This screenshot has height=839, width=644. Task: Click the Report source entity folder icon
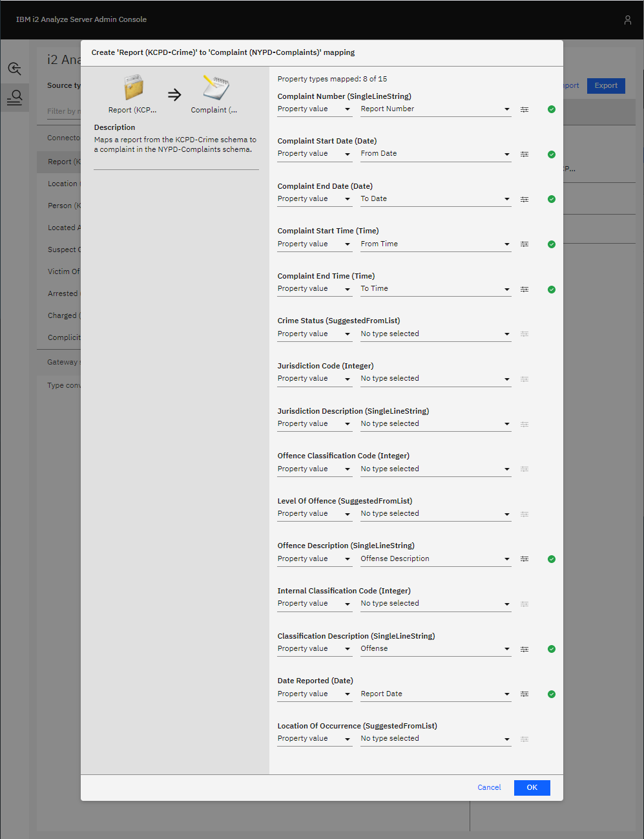(133, 88)
